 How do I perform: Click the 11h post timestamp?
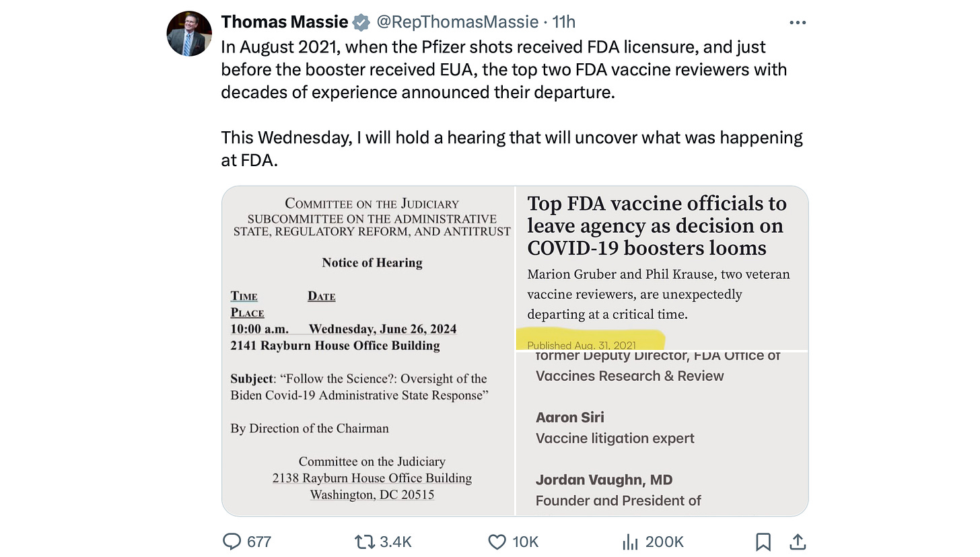[564, 22]
